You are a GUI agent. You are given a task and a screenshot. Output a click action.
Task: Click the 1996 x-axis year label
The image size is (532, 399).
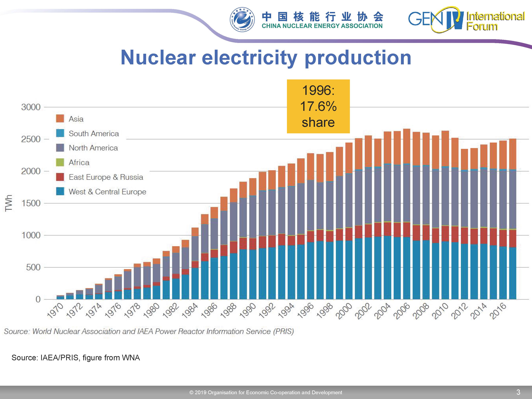(x=305, y=311)
